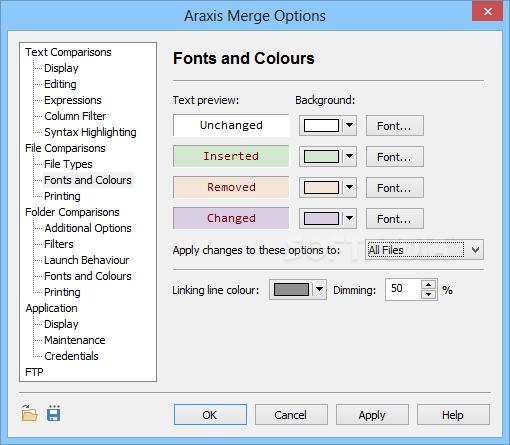Select FTP in the options tree
The image size is (510, 445).
tap(34, 372)
